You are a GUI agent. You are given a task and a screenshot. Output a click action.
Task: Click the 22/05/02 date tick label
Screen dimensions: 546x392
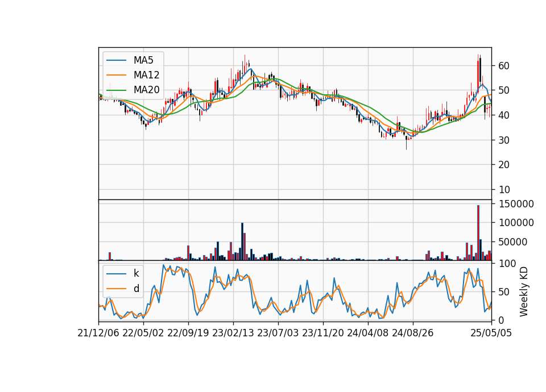pyautogui.click(x=143, y=333)
